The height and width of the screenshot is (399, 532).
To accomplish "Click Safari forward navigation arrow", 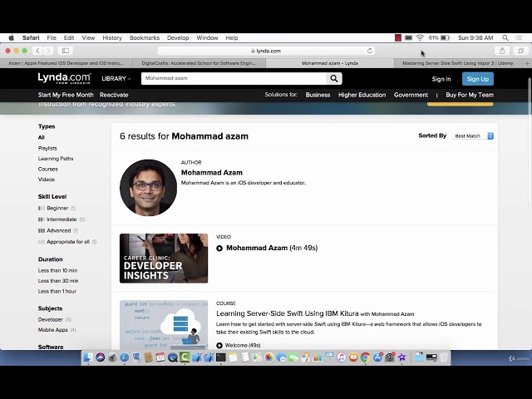I will click(x=48, y=51).
